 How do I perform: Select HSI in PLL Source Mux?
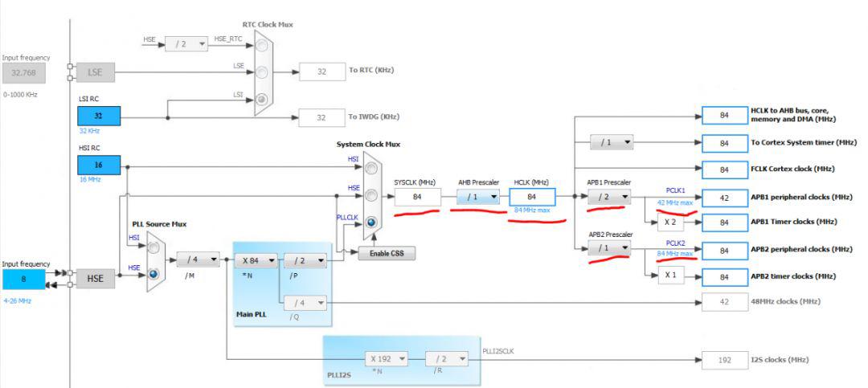tap(154, 247)
